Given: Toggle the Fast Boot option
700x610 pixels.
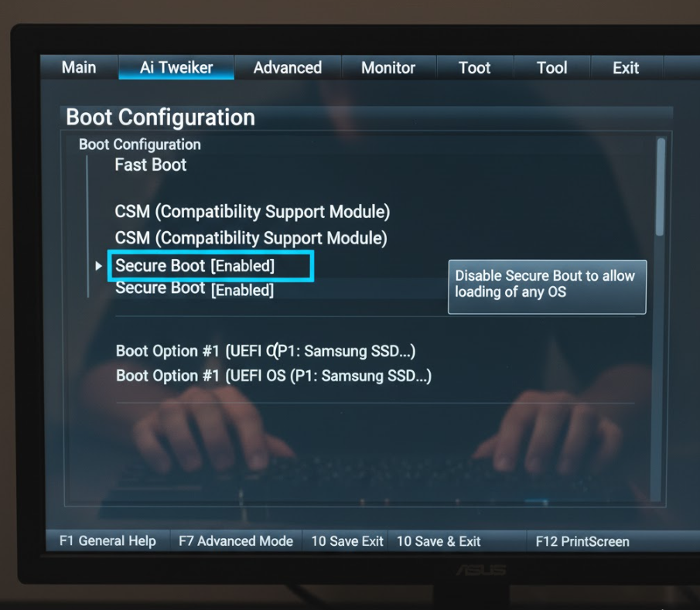Looking at the screenshot, I should click(x=151, y=165).
